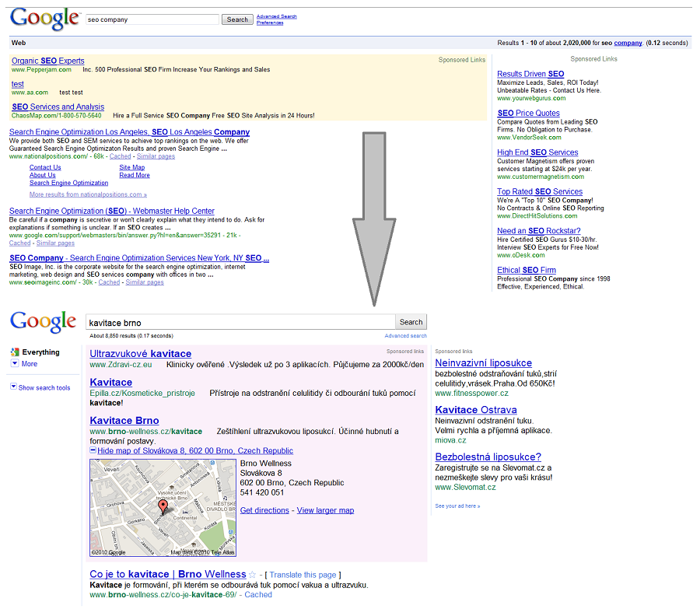Click the top Search button
700x609 pixels.
click(x=237, y=19)
